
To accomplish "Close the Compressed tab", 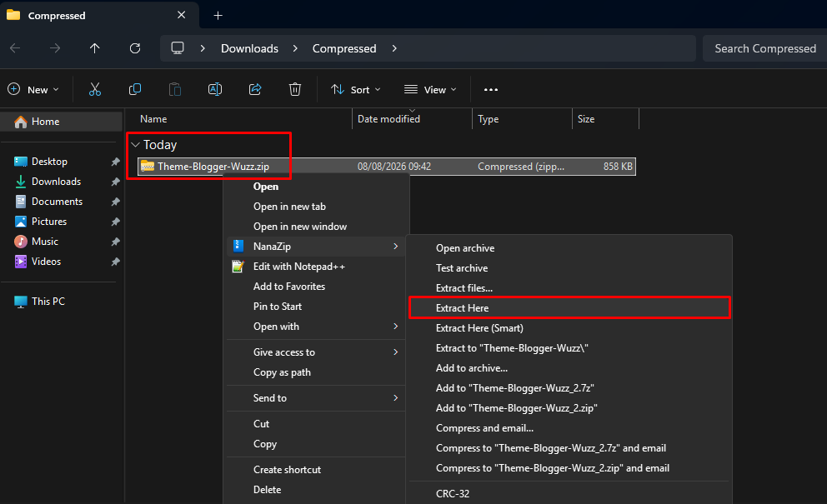I will tap(182, 15).
